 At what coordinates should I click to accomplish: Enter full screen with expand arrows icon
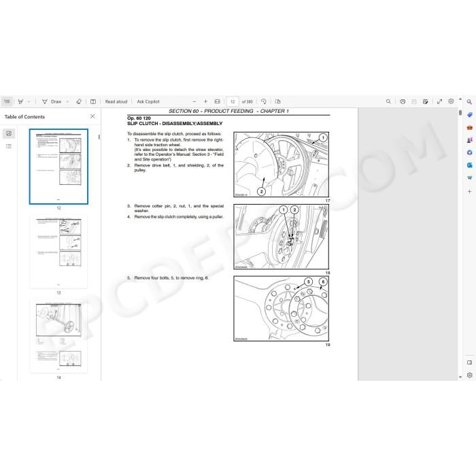pos(439,101)
